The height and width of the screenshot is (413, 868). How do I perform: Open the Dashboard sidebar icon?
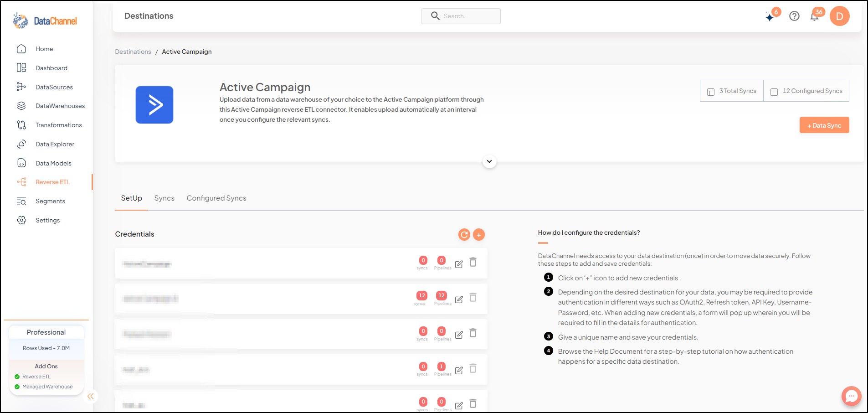click(x=21, y=68)
